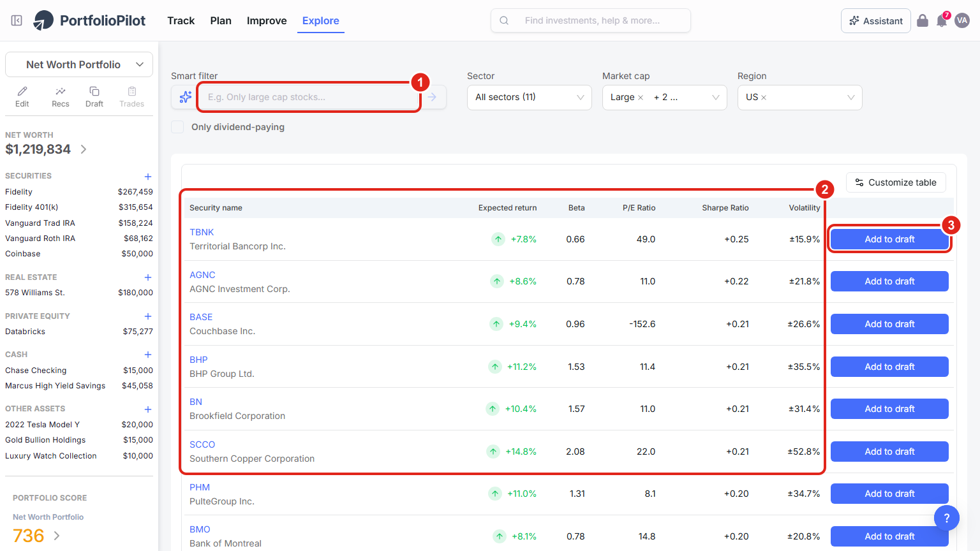Viewport: 980px width, 551px height.
Task: Add PHM to draft
Action: (889, 494)
